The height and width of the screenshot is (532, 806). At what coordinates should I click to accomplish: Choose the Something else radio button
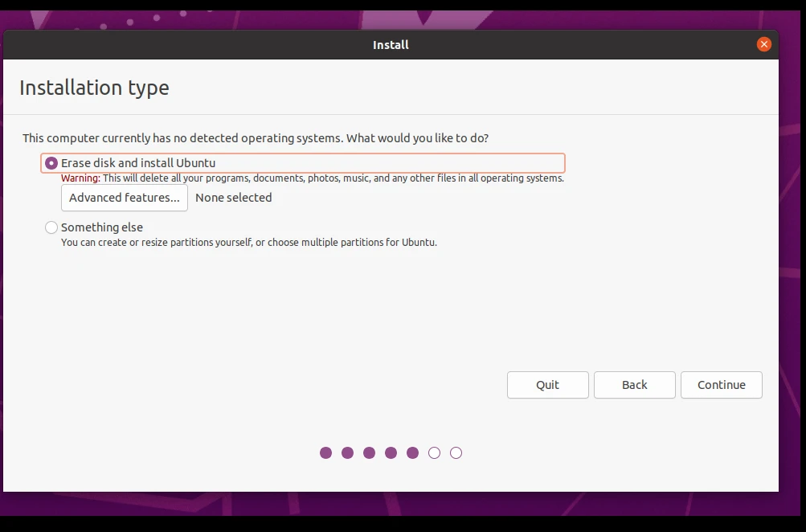(x=51, y=227)
